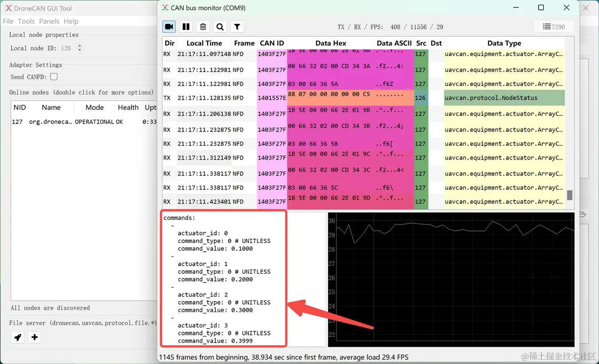Open the Tools menu
599x364 pixels.
click(26, 21)
